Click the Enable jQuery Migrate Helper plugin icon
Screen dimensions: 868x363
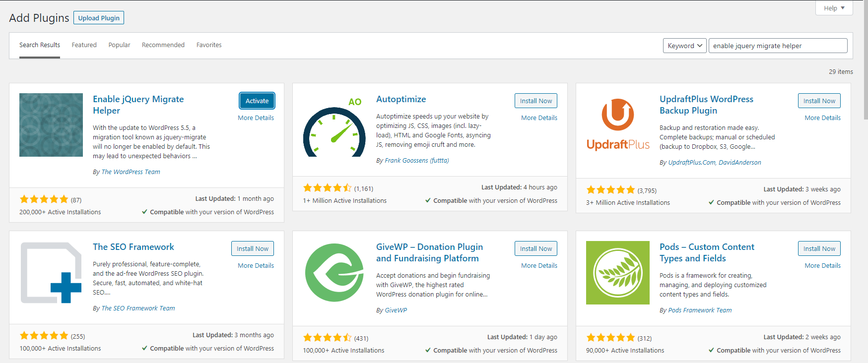point(51,125)
